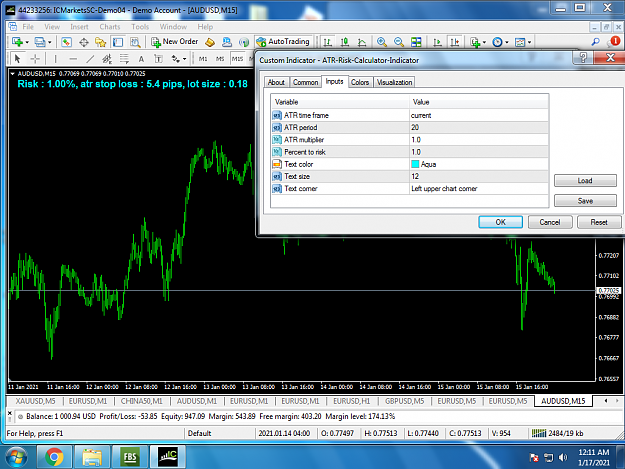Expand the Templates dropdown arrow

pos(529,42)
